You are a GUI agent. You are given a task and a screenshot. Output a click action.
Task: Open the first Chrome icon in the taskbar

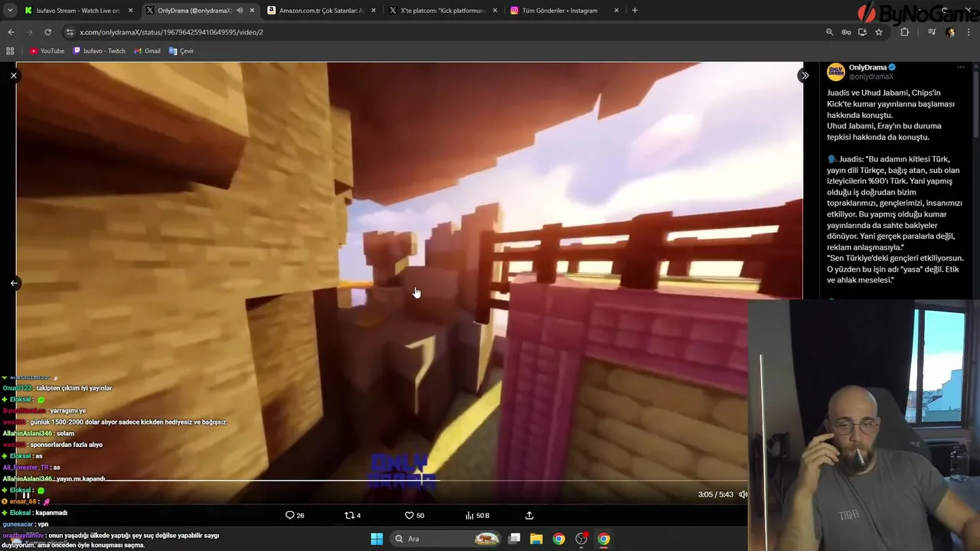559,539
